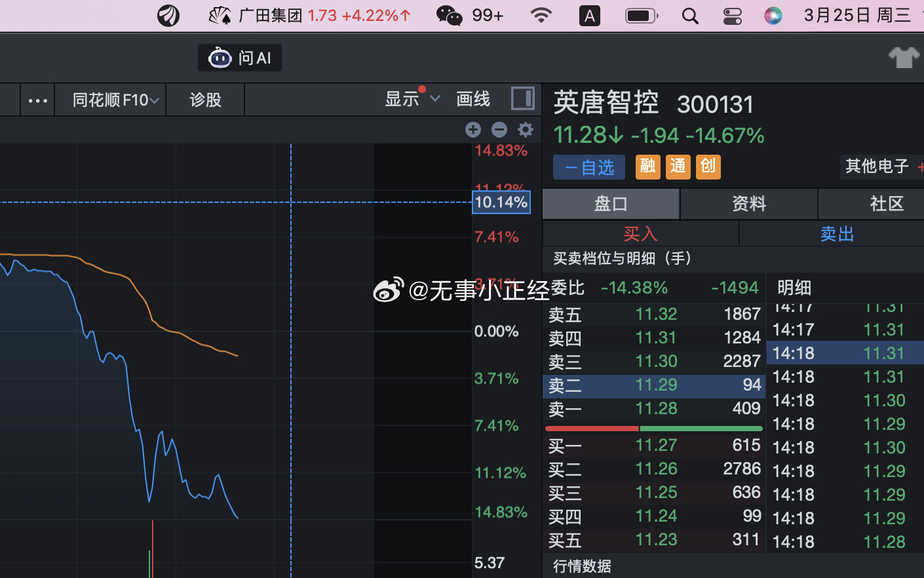
Task: Toggle the split panel view icon
Action: coord(522,98)
